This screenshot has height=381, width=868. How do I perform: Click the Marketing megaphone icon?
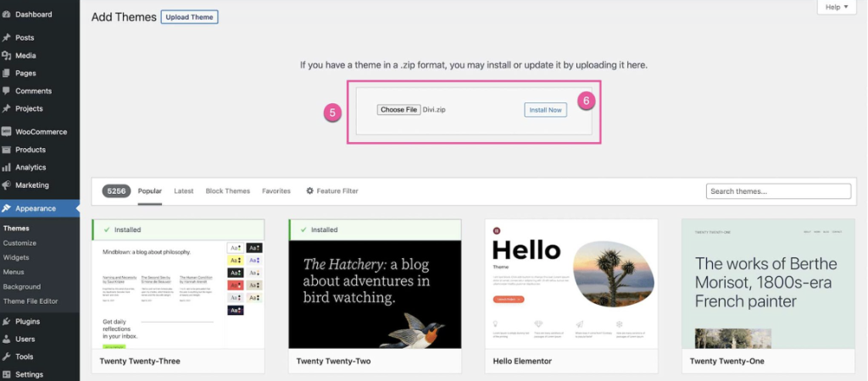coord(7,185)
